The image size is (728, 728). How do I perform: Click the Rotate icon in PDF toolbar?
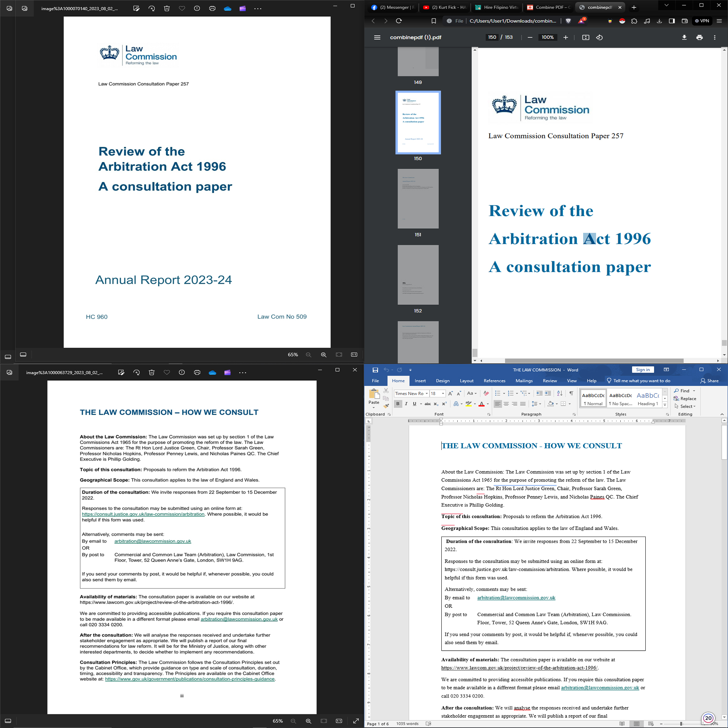pos(599,37)
